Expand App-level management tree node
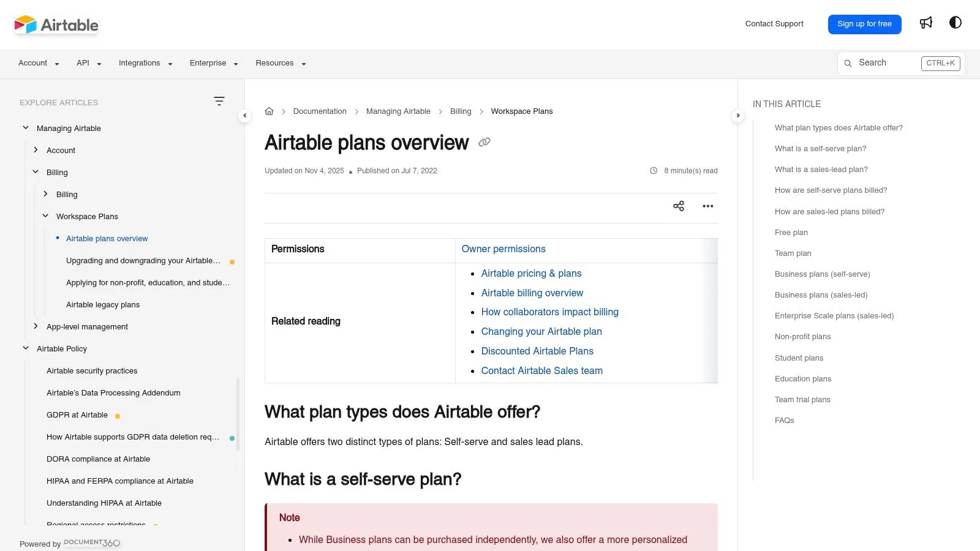This screenshot has height=551, width=980. (x=36, y=326)
